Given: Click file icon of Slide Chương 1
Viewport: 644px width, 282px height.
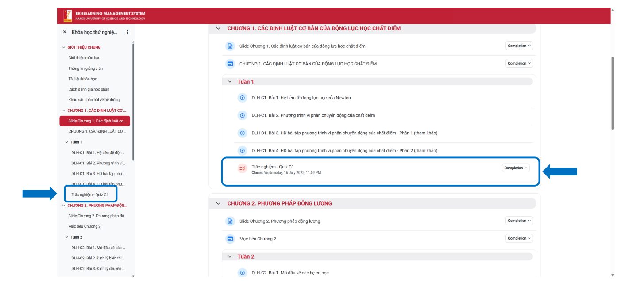Looking at the screenshot, I should tap(230, 46).
